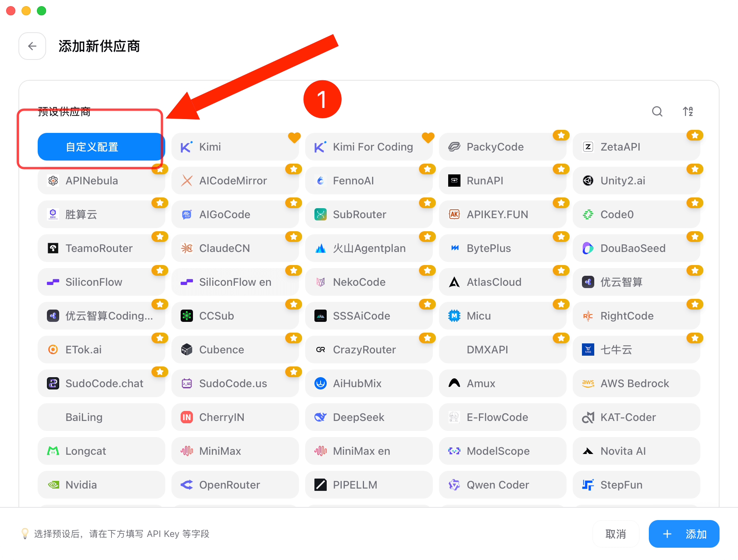Cancel with the 取消 button
738x560 pixels.
616,534
